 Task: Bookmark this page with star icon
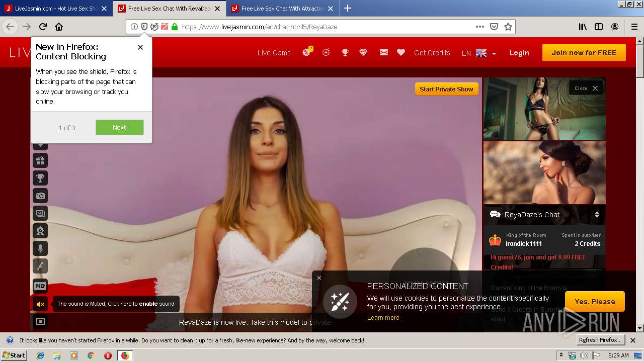508,27
